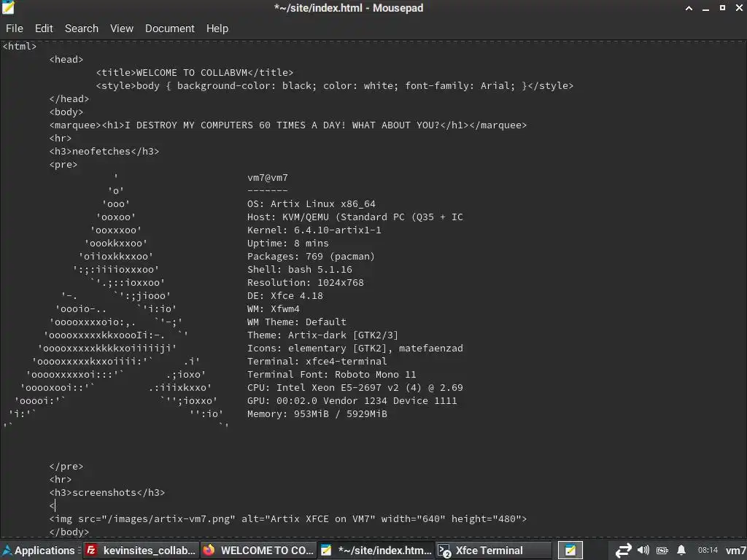Click the 'Shell: bash 5.1.16' line
Image resolution: width=747 pixels, height=560 pixels.
[300, 270]
